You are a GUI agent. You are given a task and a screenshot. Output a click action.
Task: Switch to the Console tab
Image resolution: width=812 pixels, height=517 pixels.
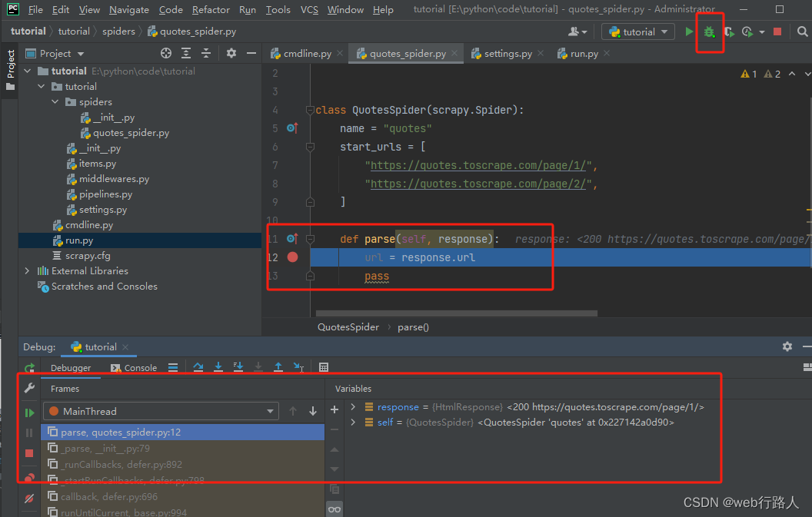[134, 367]
